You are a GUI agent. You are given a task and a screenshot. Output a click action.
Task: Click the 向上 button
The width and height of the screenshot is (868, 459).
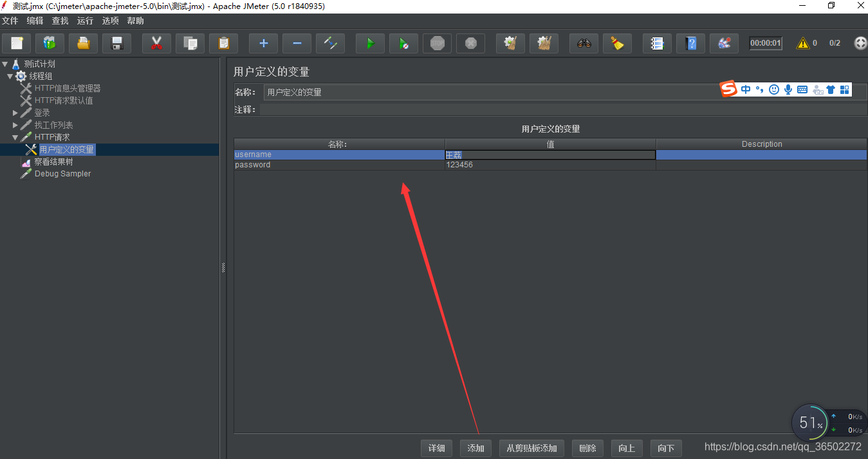(x=627, y=448)
